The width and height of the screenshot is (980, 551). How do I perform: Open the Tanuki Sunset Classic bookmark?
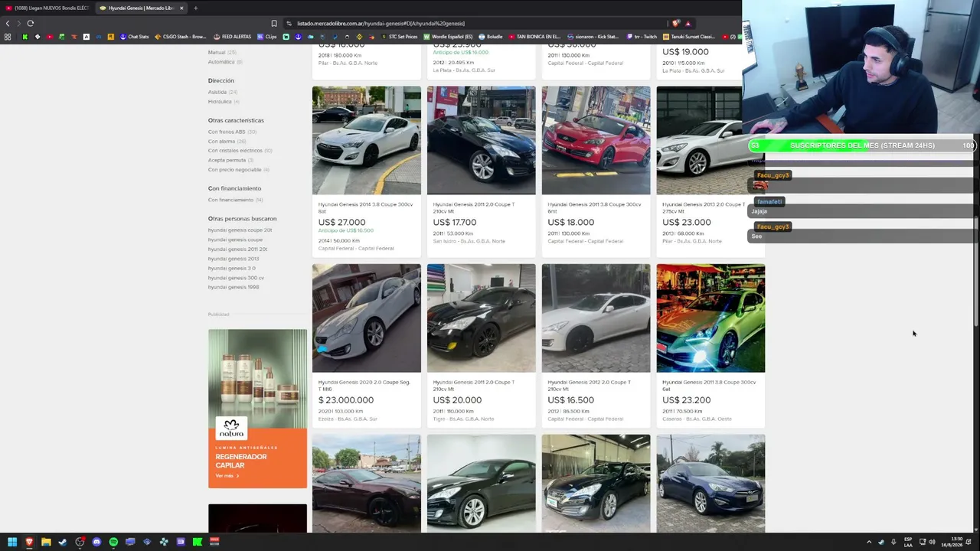tap(689, 37)
